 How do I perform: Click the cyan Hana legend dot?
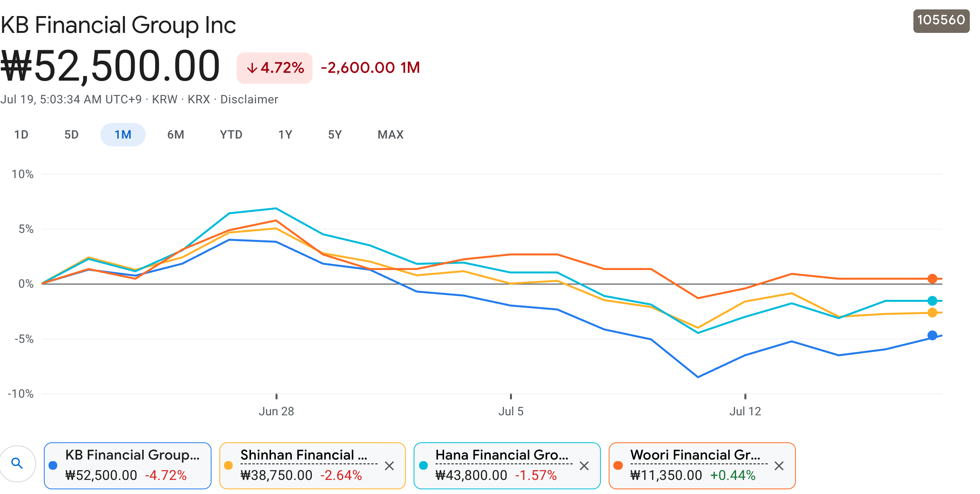pos(423,465)
